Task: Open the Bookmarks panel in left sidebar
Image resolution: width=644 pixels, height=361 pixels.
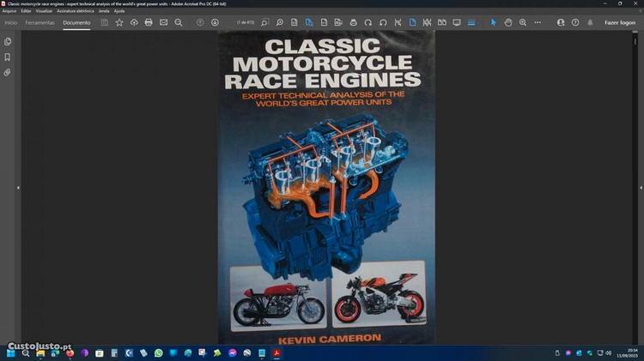Action: (8, 57)
